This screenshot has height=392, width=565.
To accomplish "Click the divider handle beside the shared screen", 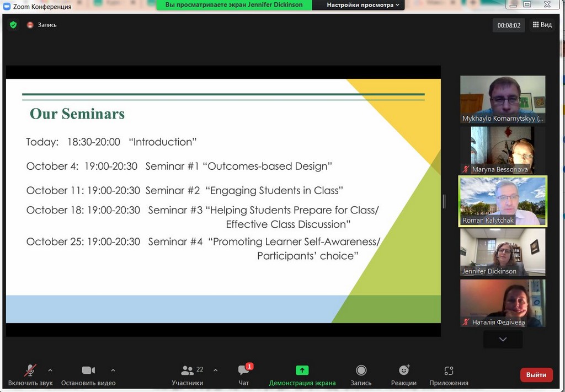I will point(444,201).
